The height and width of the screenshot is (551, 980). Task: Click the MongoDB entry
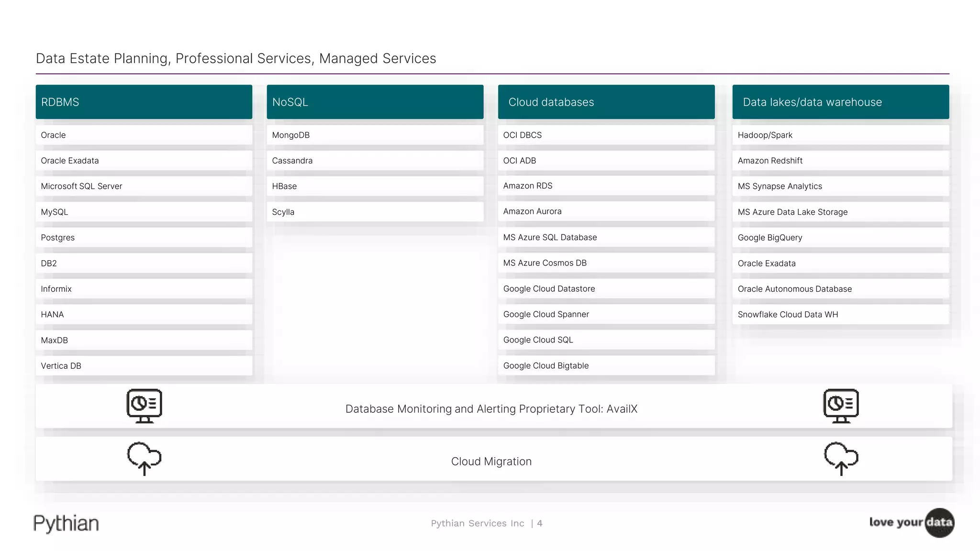pos(375,135)
